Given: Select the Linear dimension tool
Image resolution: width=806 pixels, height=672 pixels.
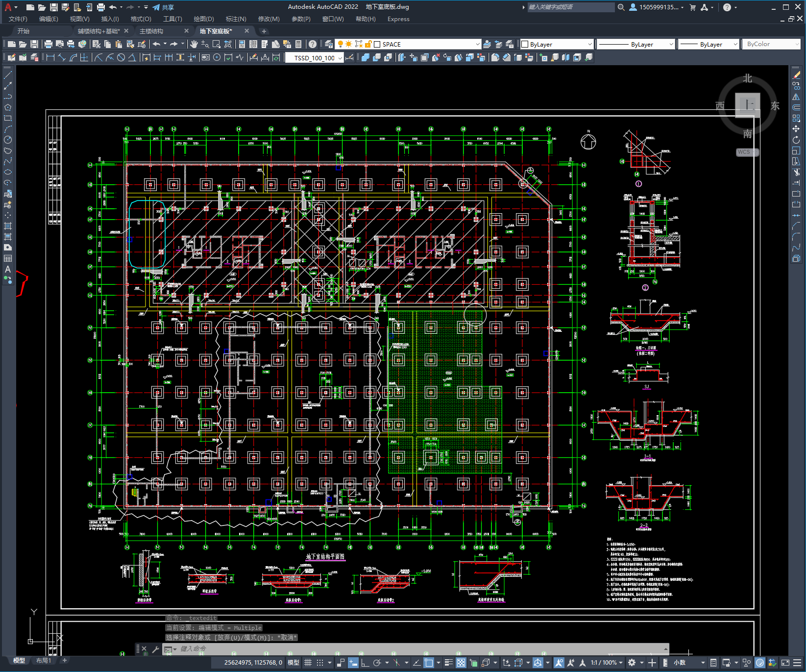Looking at the screenshot, I should click(50, 57).
